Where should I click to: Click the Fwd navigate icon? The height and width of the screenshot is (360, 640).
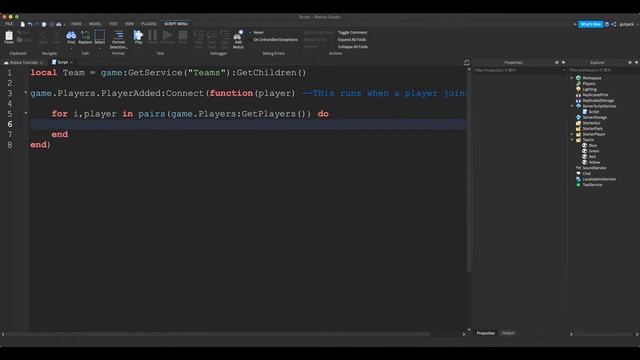tap(56, 36)
